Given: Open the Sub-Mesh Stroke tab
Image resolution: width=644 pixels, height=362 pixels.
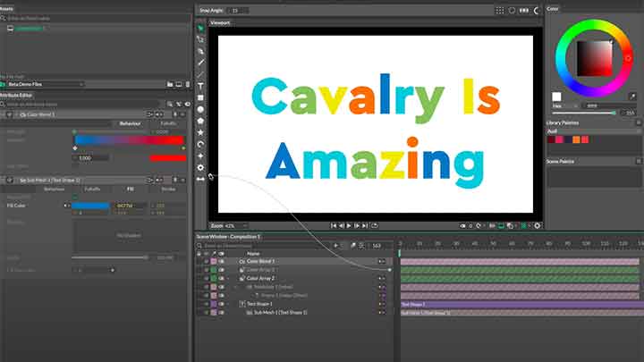Looking at the screenshot, I should point(168,189).
